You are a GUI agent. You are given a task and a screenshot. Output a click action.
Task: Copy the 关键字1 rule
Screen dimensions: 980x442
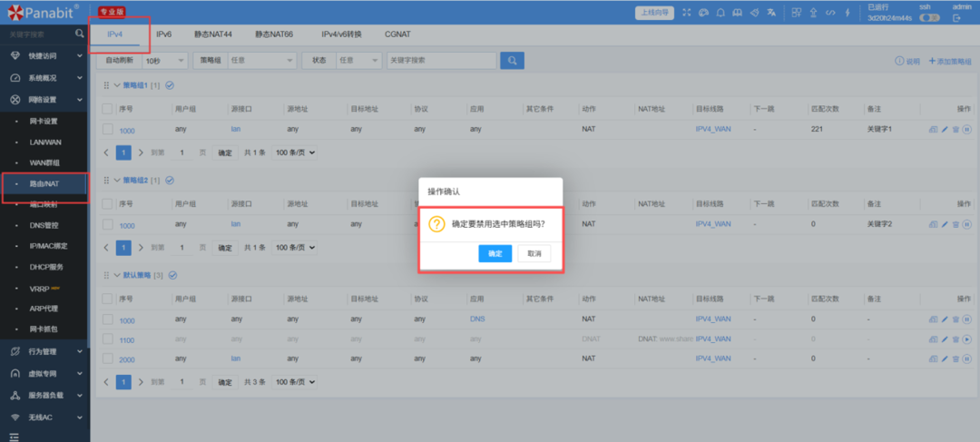click(933, 130)
